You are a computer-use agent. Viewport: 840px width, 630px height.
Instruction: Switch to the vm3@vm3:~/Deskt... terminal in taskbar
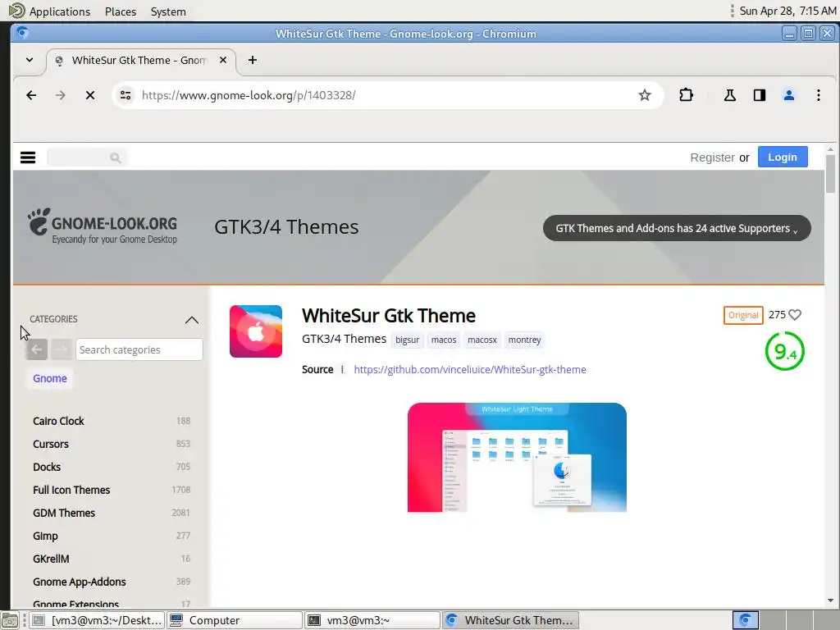[97, 620]
